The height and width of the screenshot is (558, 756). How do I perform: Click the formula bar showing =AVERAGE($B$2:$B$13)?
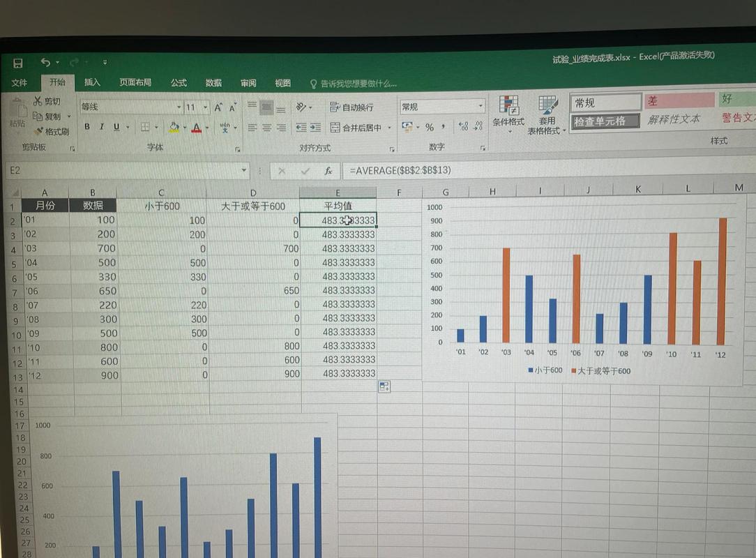click(547, 170)
